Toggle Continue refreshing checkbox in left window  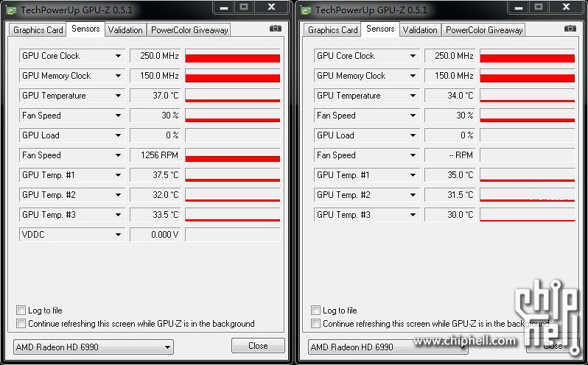click(21, 324)
